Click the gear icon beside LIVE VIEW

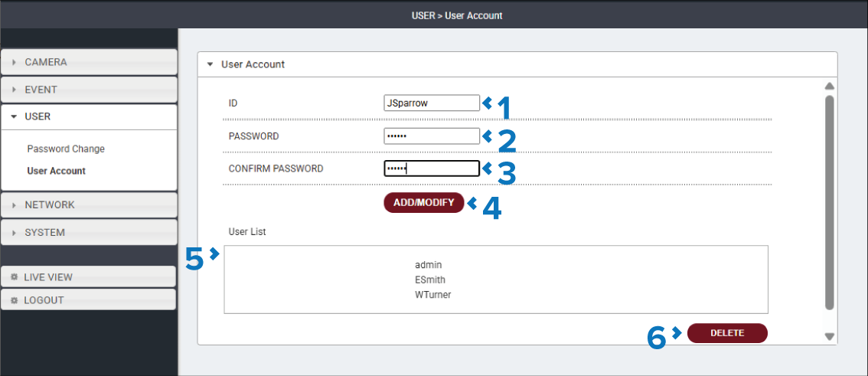15,277
